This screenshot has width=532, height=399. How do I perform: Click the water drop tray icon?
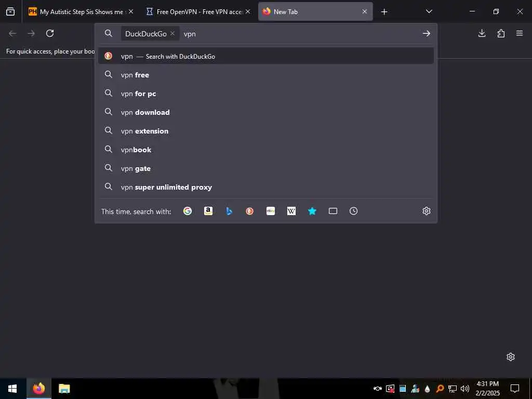(428, 389)
